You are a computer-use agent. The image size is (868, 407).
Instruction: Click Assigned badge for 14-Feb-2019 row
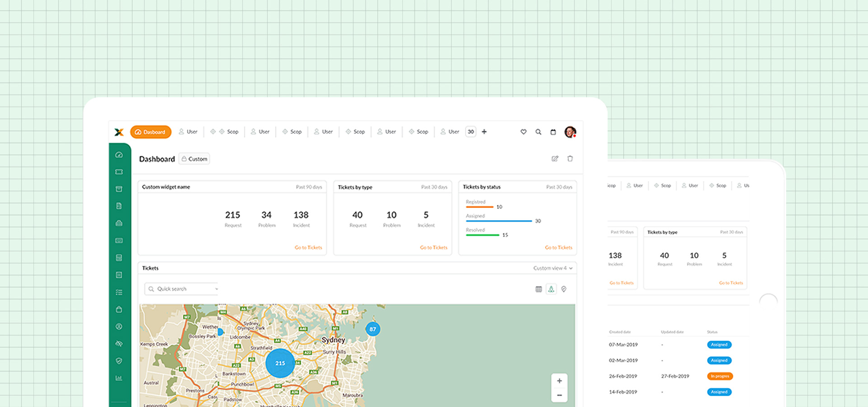(x=719, y=392)
